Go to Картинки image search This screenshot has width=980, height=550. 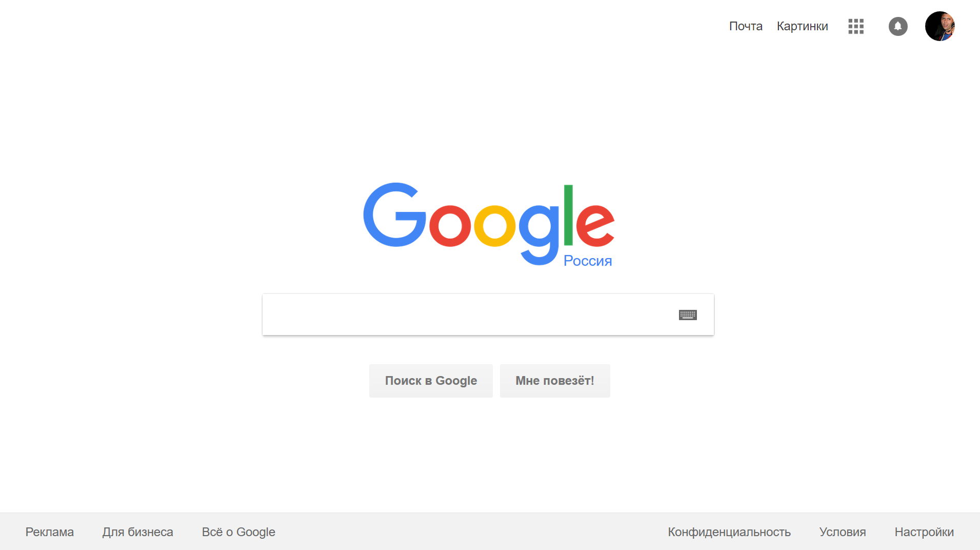(802, 26)
